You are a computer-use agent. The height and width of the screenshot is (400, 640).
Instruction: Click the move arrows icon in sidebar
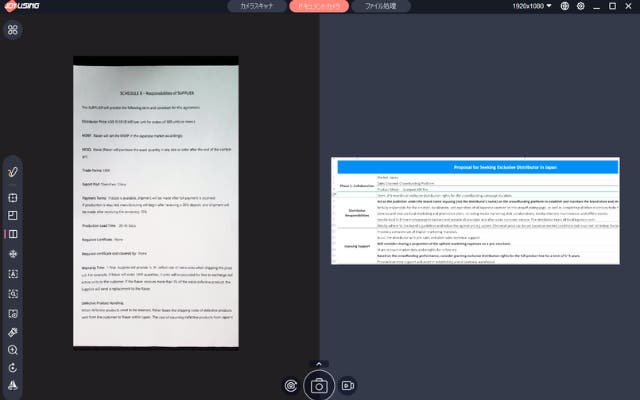coord(13,254)
